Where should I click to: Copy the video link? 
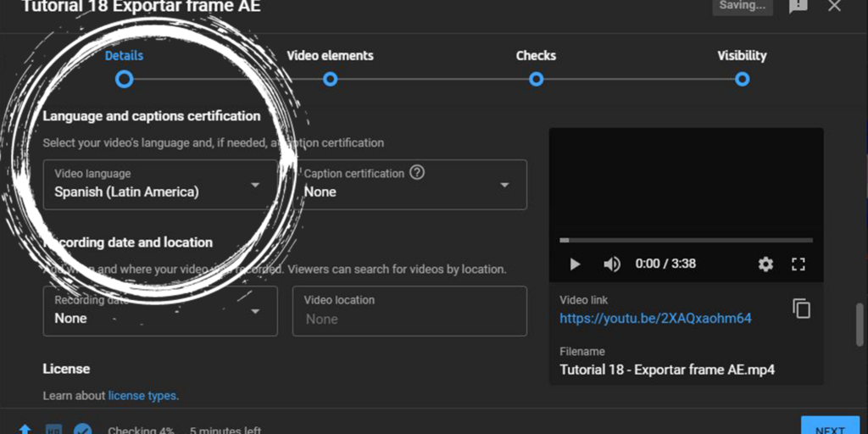click(x=801, y=309)
